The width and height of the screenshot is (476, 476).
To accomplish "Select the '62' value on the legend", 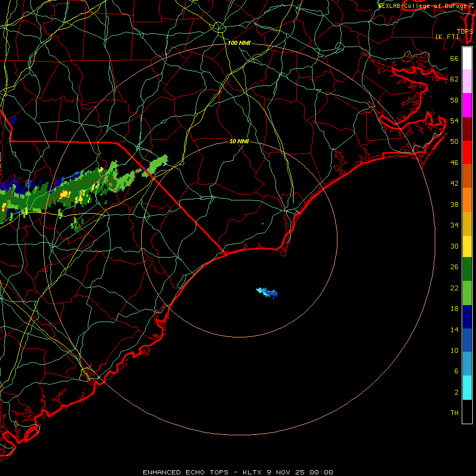I will click(454, 79).
